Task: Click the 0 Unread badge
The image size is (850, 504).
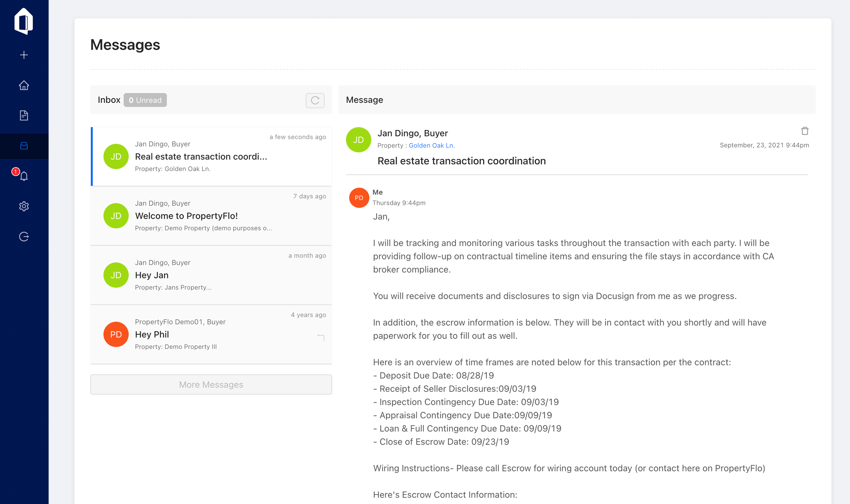Action: (145, 100)
